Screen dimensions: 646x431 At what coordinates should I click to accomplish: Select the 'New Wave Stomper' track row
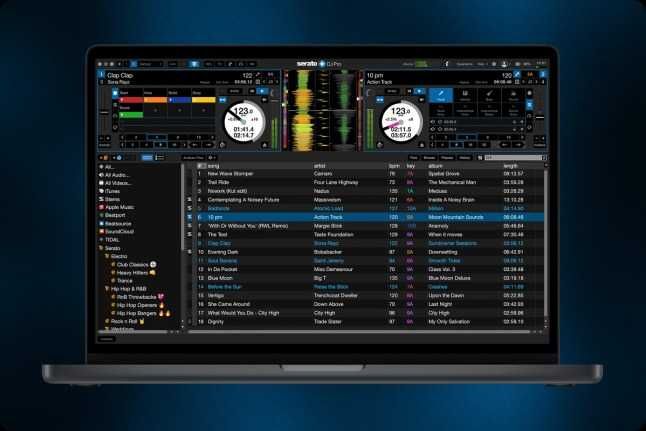366,174
